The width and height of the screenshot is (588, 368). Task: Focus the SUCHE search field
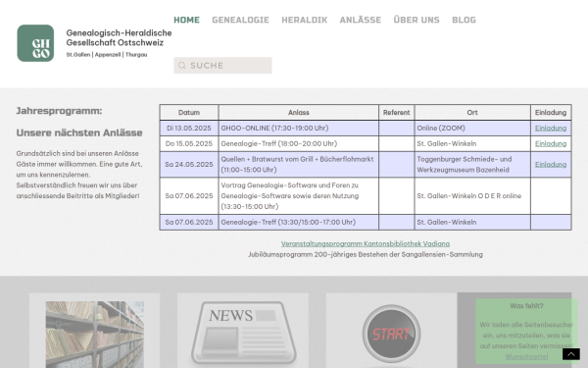pos(222,66)
